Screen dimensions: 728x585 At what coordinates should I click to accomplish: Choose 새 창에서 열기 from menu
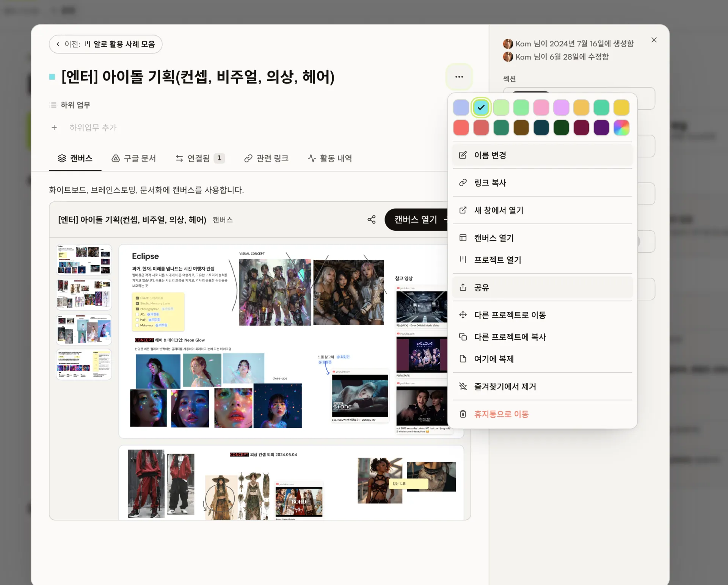542,210
